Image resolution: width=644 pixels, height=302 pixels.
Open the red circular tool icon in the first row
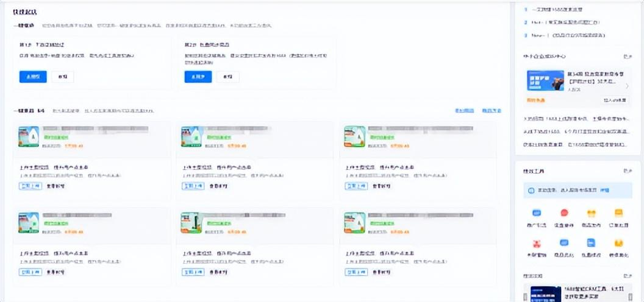coord(564,214)
